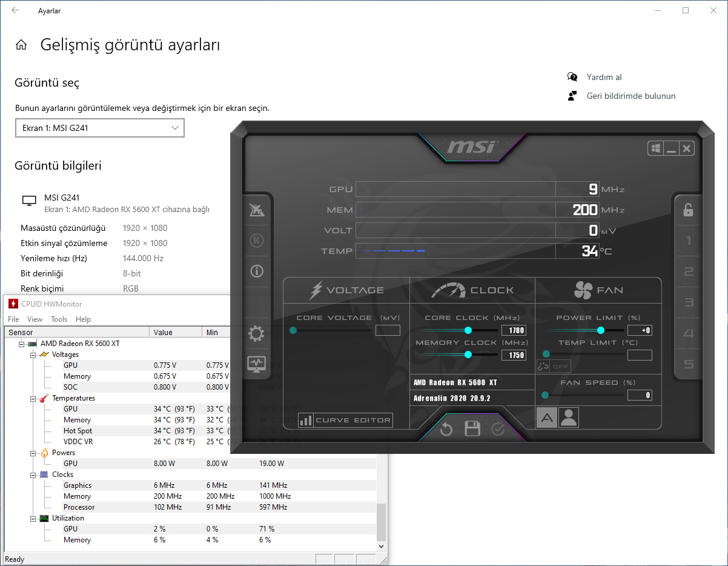Screen dimensions: 728x566
Task: Click the Memory Clock slider handle
Action: click(468, 355)
